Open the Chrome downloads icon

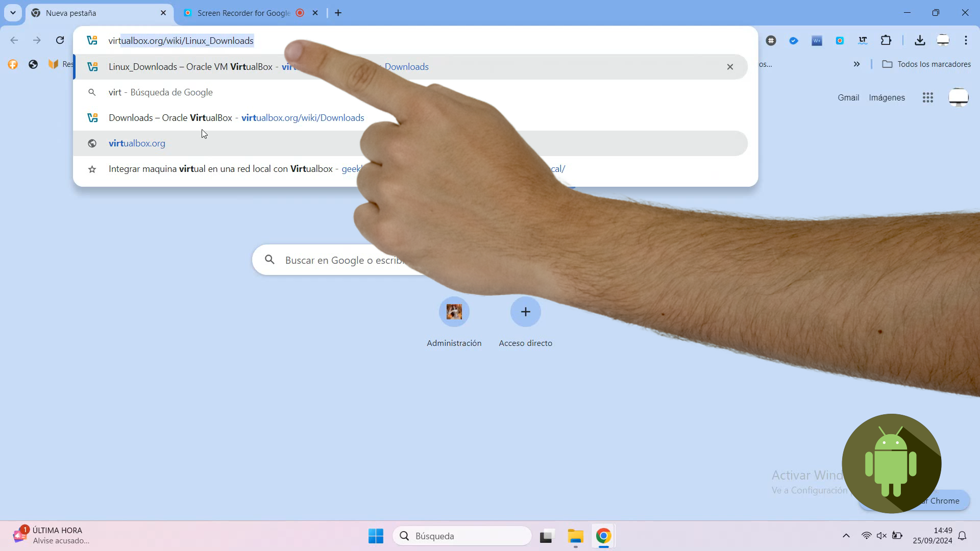click(x=920, y=40)
